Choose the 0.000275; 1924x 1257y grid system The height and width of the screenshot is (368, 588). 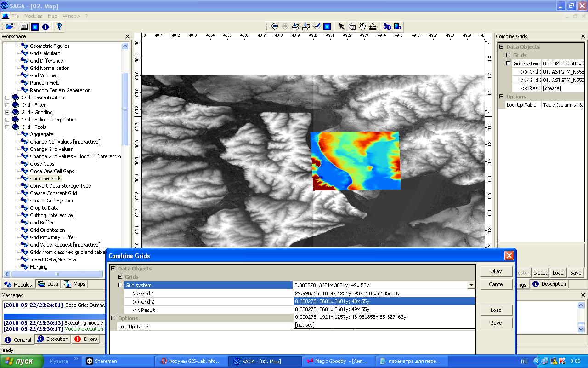(x=351, y=317)
